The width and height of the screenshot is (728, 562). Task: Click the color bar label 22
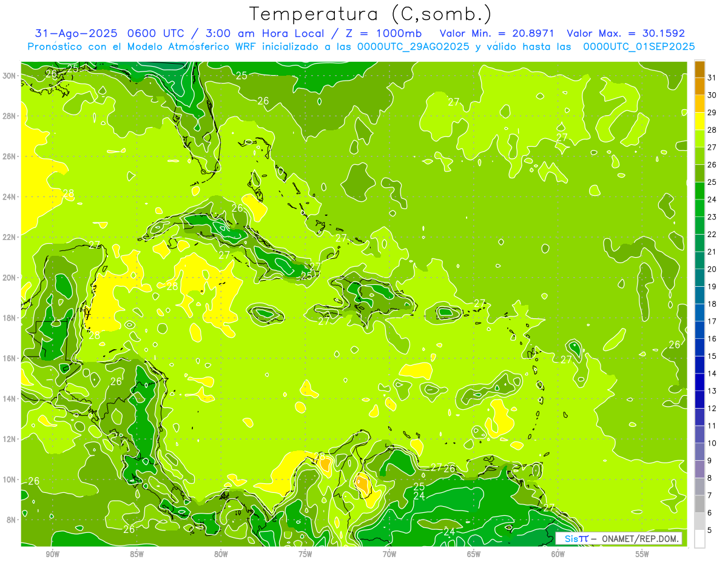(x=712, y=235)
